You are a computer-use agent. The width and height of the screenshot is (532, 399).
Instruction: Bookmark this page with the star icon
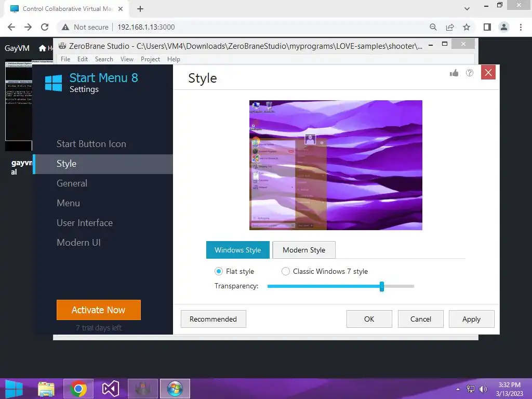(x=467, y=27)
